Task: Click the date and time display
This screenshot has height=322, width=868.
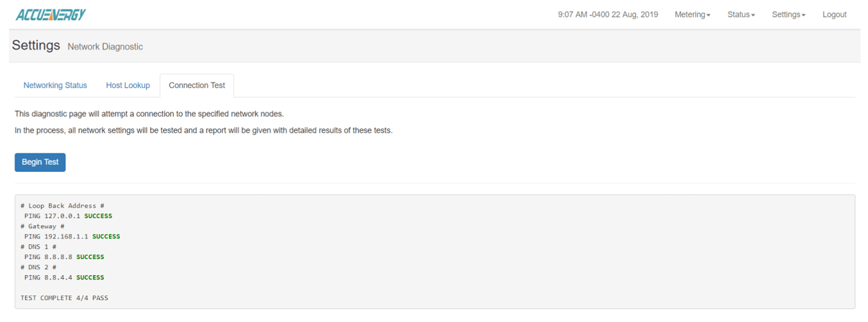Action: [x=607, y=14]
